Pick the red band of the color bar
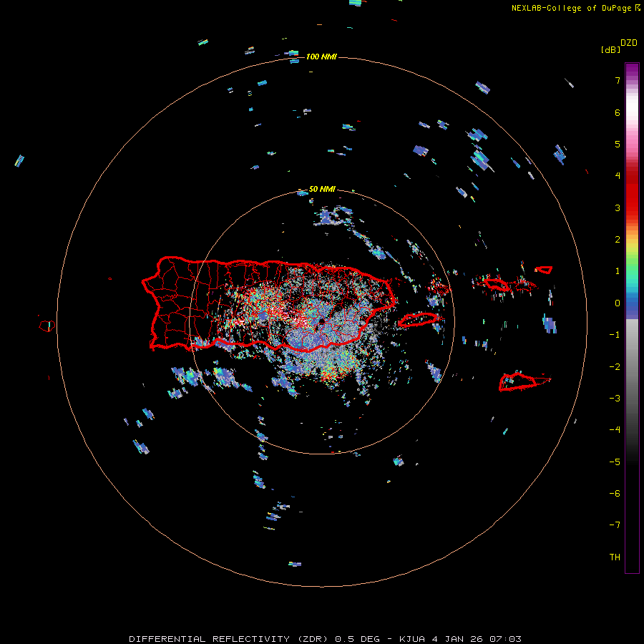 pos(632,193)
